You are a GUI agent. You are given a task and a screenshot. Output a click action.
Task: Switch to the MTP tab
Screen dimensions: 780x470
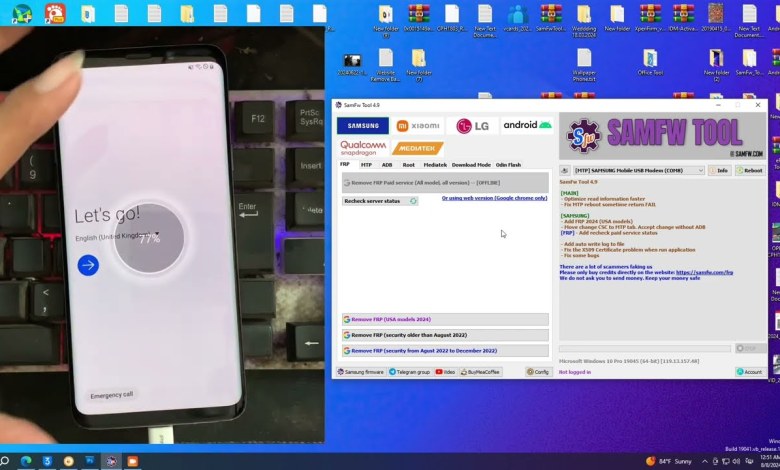click(366, 165)
